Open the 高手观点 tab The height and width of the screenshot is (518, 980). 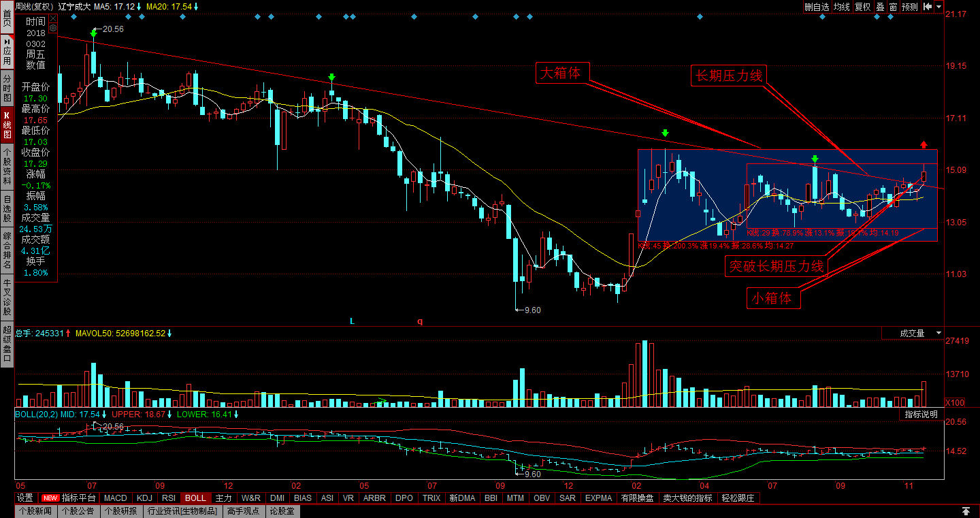244,511
